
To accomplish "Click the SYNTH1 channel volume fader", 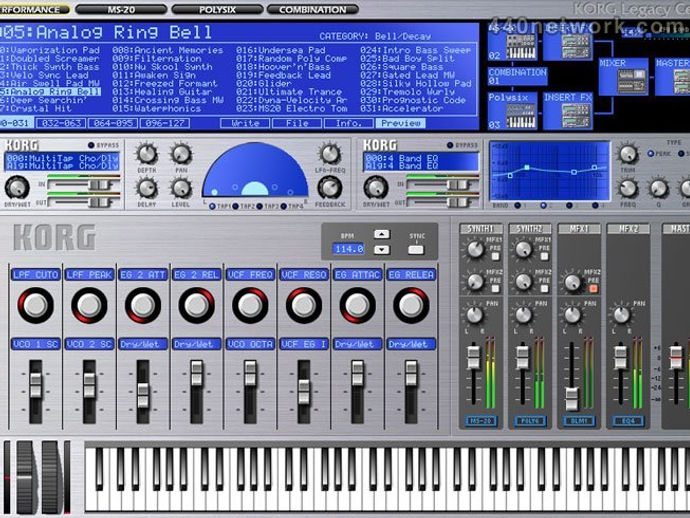I will (473, 357).
